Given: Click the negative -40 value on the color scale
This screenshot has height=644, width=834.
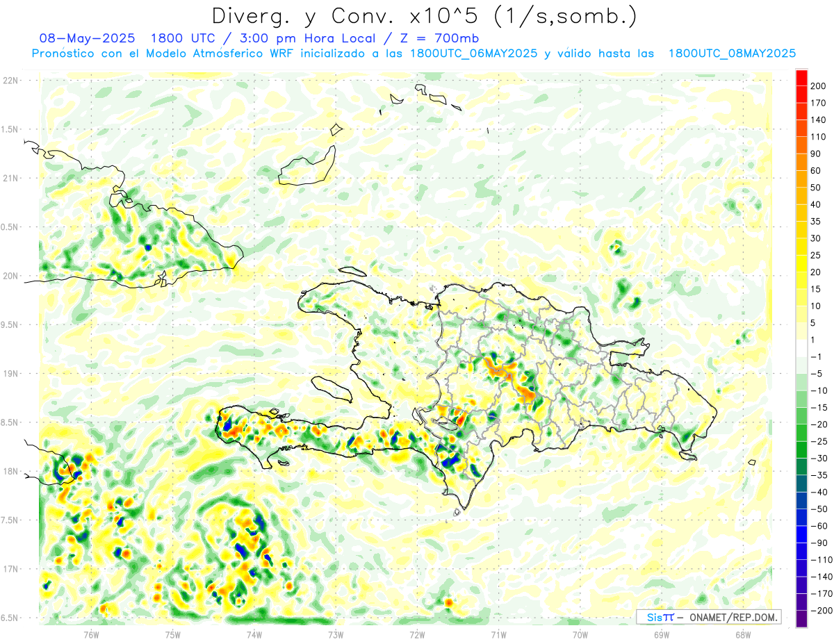Looking at the screenshot, I should click(x=818, y=492).
